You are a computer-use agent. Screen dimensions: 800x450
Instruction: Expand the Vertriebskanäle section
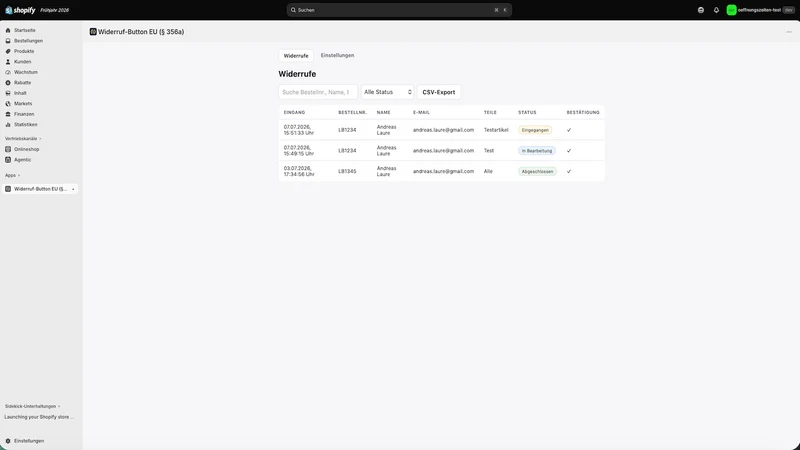tap(23, 139)
